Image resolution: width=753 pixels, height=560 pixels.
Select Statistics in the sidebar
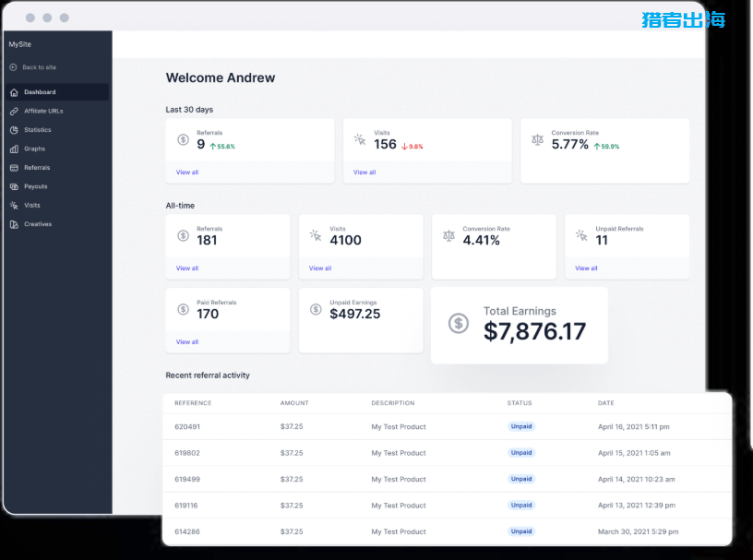(38, 130)
